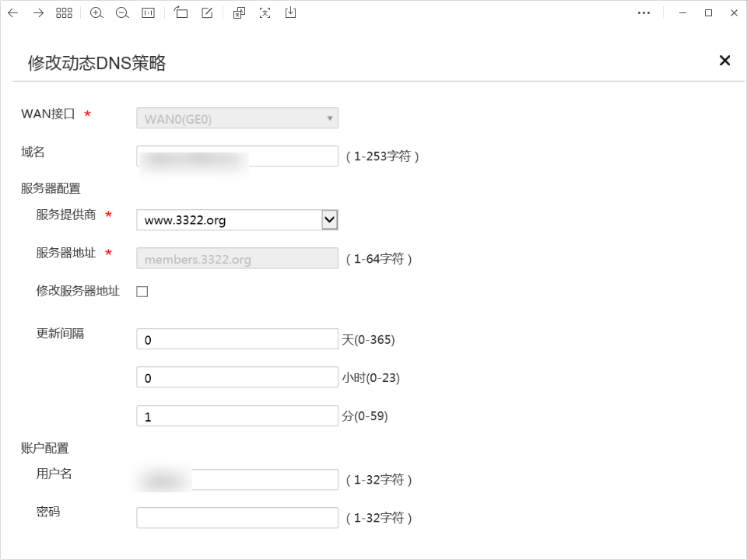Click the back arrow icon
Screen dimensions: 747x560
(12, 13)
